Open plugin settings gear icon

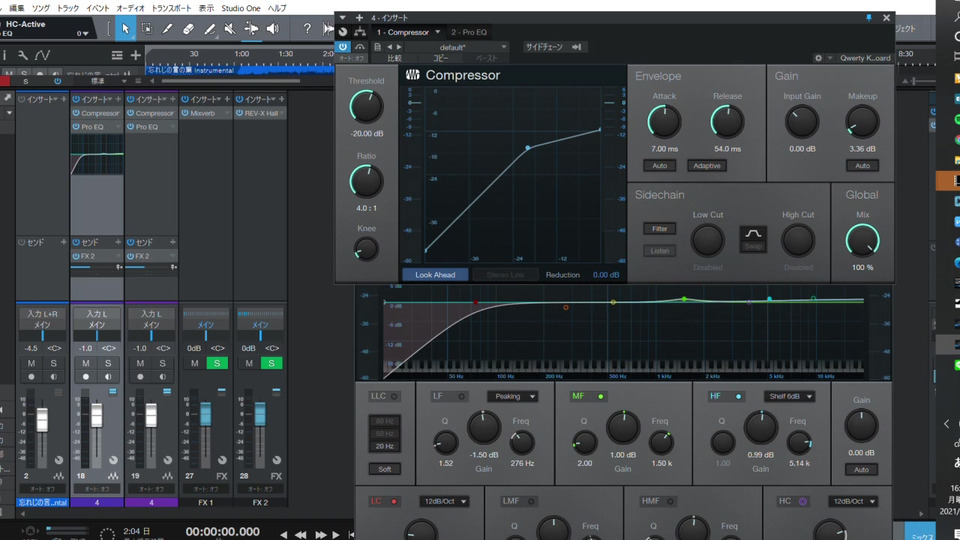(819, 58)
